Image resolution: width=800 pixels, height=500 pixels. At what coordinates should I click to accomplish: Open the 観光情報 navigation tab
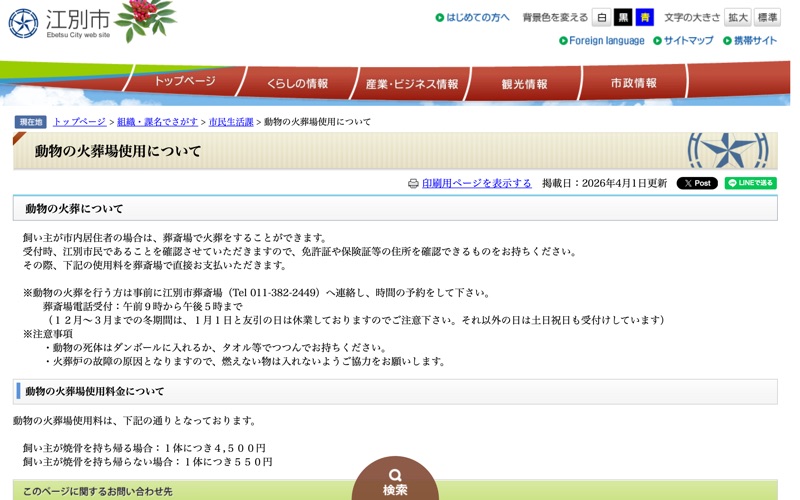tap(524, 84)
